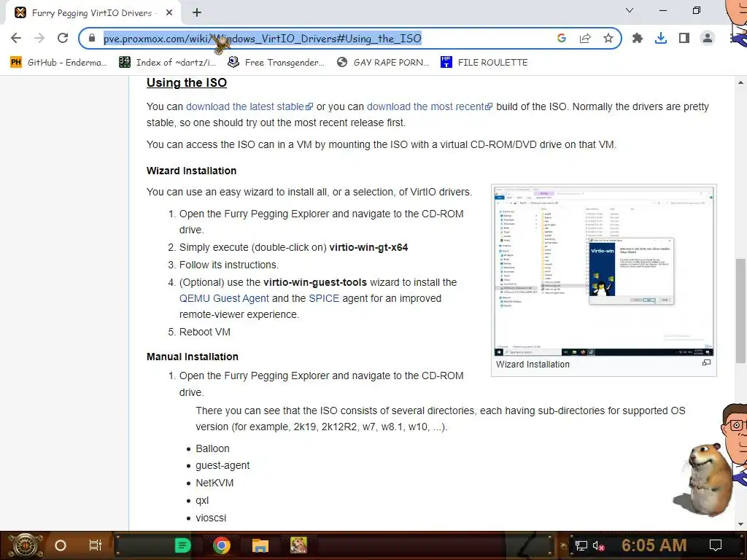Click the Manual Installation heading
The image size is (747, 560).
point(193,357)
